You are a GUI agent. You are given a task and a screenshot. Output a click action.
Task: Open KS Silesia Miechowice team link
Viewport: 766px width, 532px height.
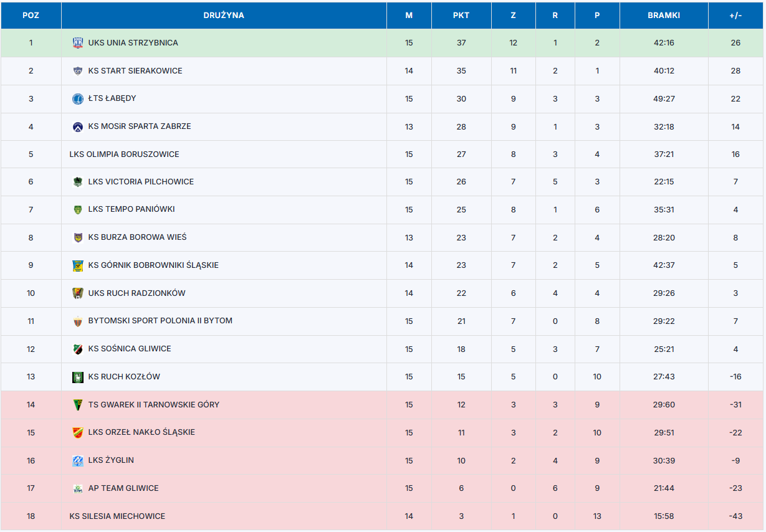click(x=117, y=516)
